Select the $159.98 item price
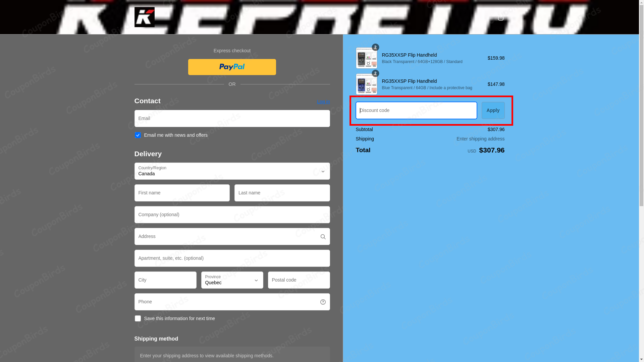This screenshot has width=644, height=362. coord(496,58)
